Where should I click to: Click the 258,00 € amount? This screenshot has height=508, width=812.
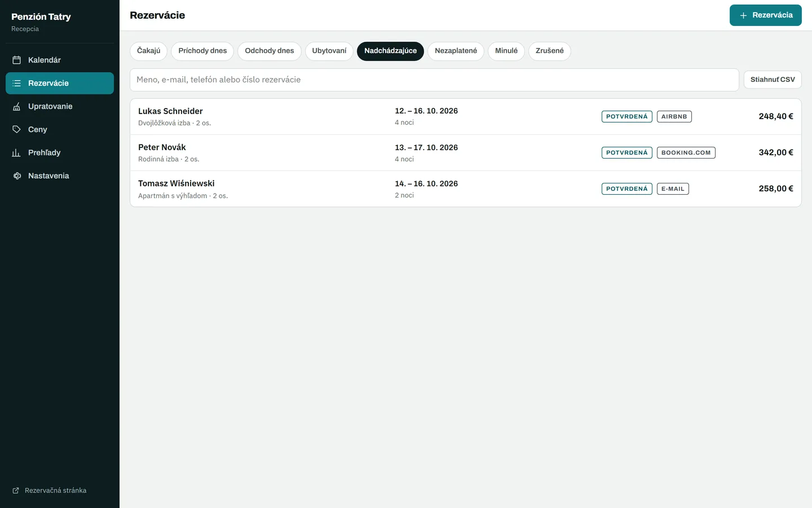click(x=776, y=189)
